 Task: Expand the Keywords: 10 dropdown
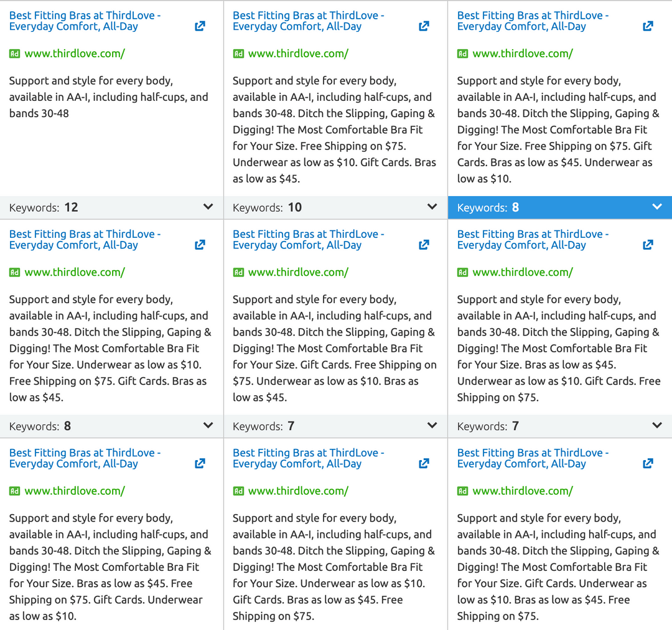point(432,207)
